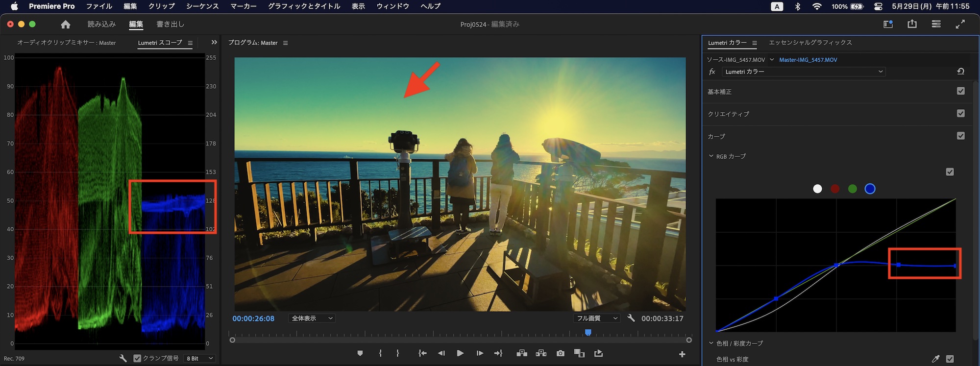The width and height of the screenshot is (980, 366).
Task: Show hidden panel tabs with double chevron
Action: pos(214,43)
